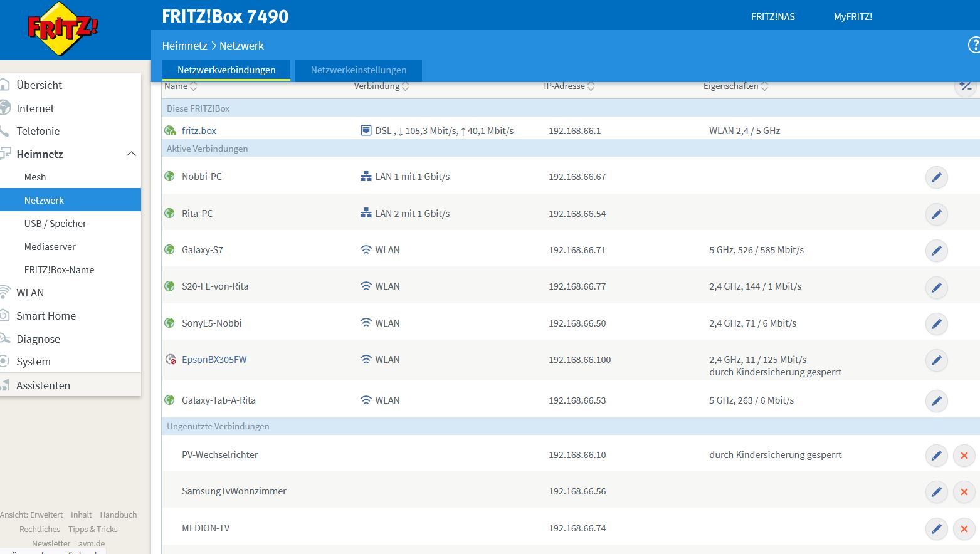Delete the PV-Wechselrichter unused connection
The width and height of the screenshot is (980, 554).
click(x=964, y=456)
